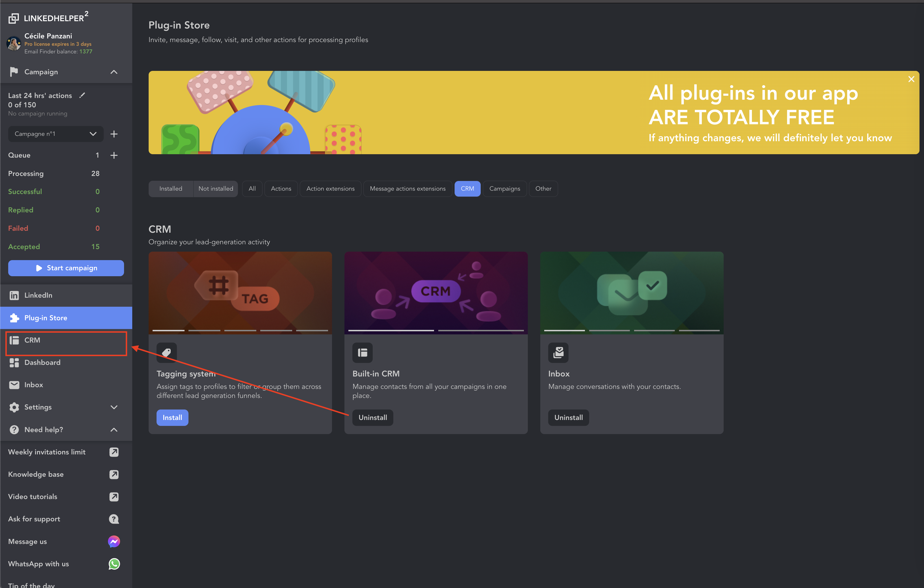
Task: Open Plug-in Store puzzle icon
Action: (x=14, y=318)
